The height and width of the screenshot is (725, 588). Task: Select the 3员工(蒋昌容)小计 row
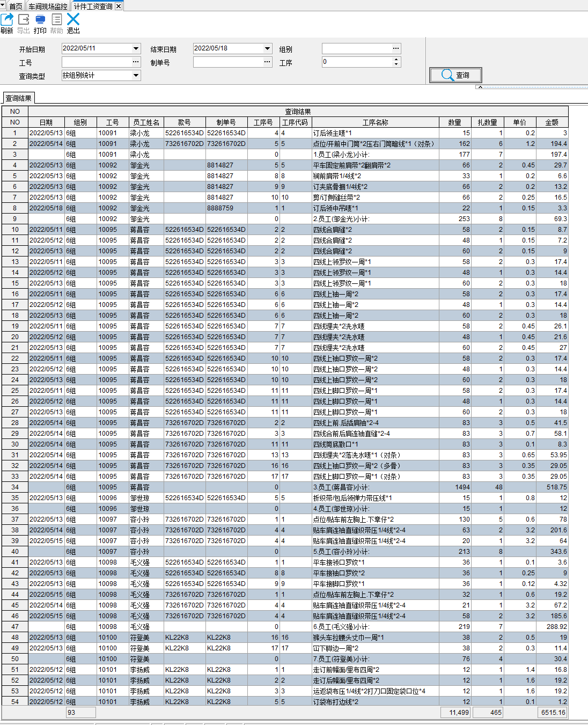coord(285,487)
